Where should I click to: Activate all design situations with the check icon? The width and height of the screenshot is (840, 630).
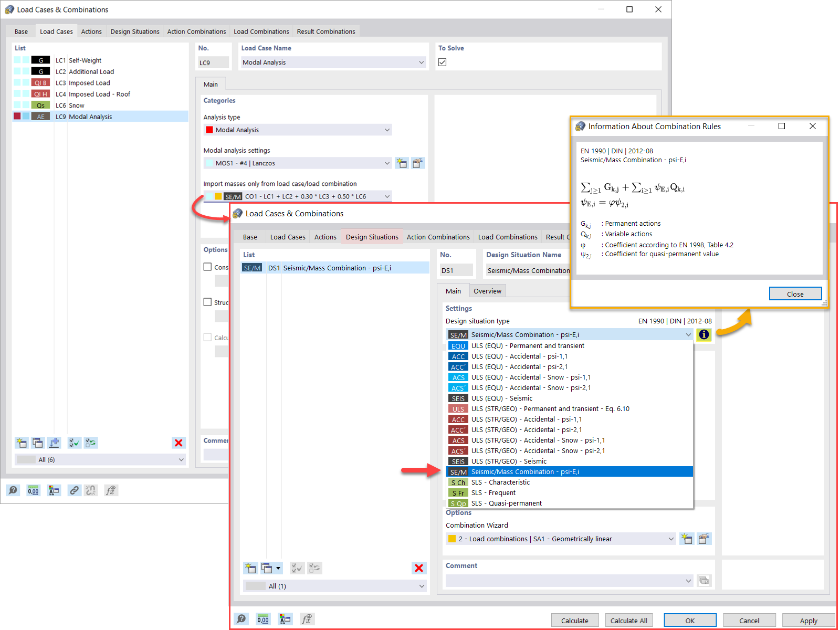297,568
